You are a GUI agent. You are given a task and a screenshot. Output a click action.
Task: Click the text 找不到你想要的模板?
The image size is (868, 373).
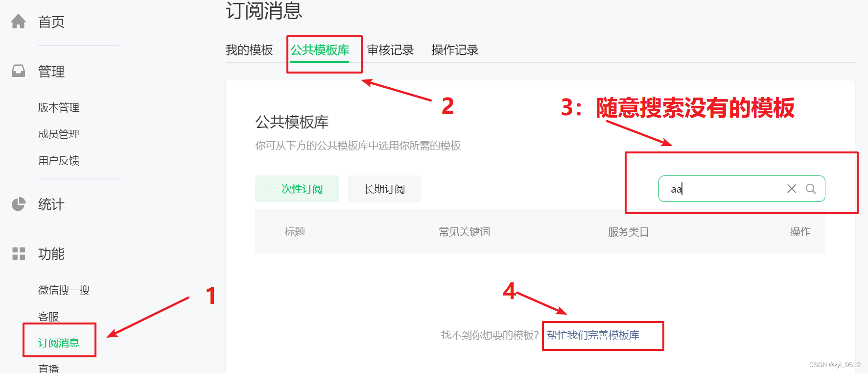[490, 335]
